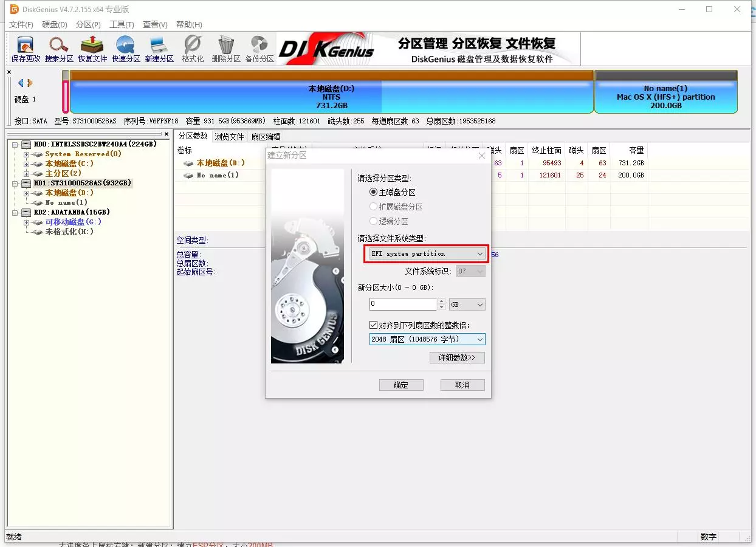Select 主磁盘分区 radio button
The image size is (756, 547).
[374, 192]
